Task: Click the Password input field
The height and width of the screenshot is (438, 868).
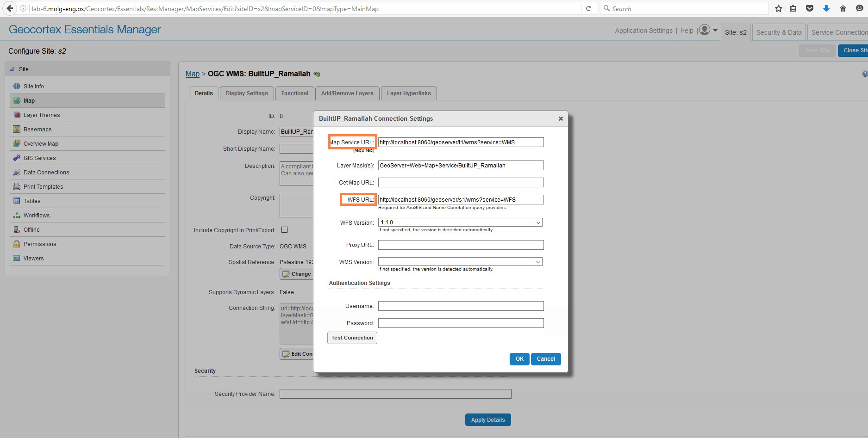Action: [x=461, y=323]
